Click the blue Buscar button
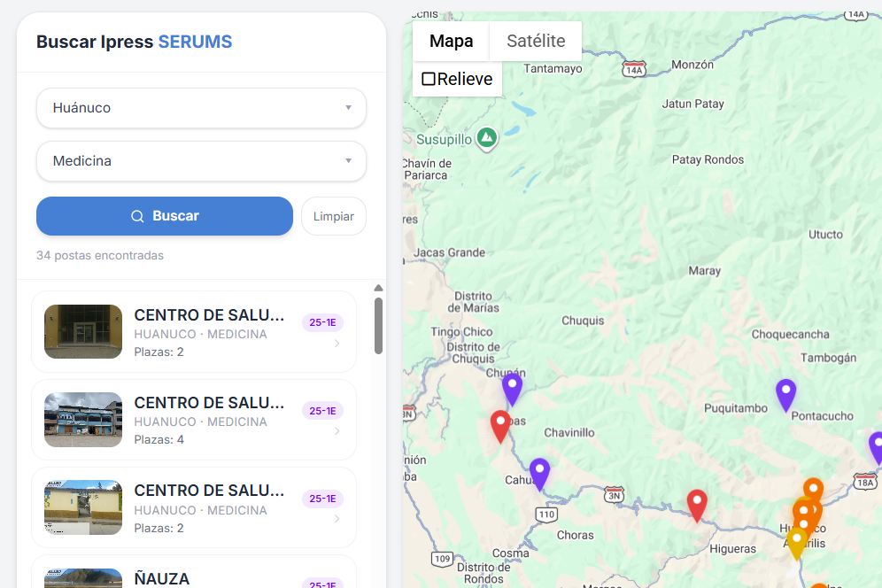 tap(165, 216)
